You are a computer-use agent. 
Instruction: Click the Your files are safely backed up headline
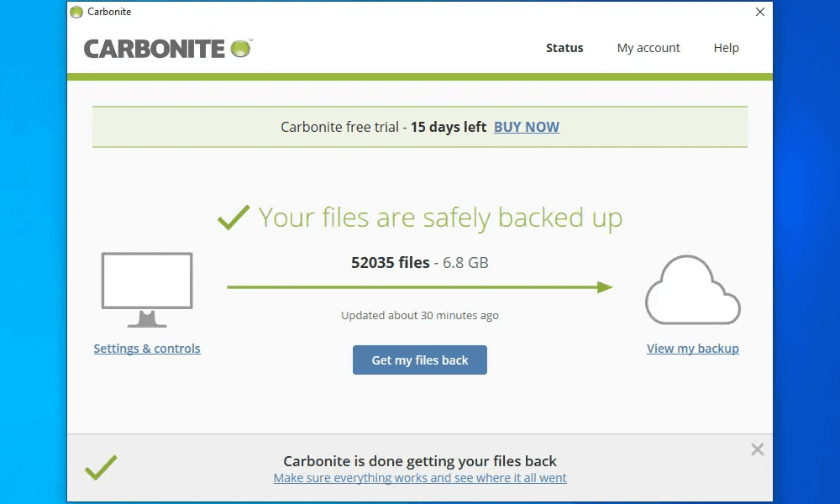pyautogui.click(x=440, y=218)
